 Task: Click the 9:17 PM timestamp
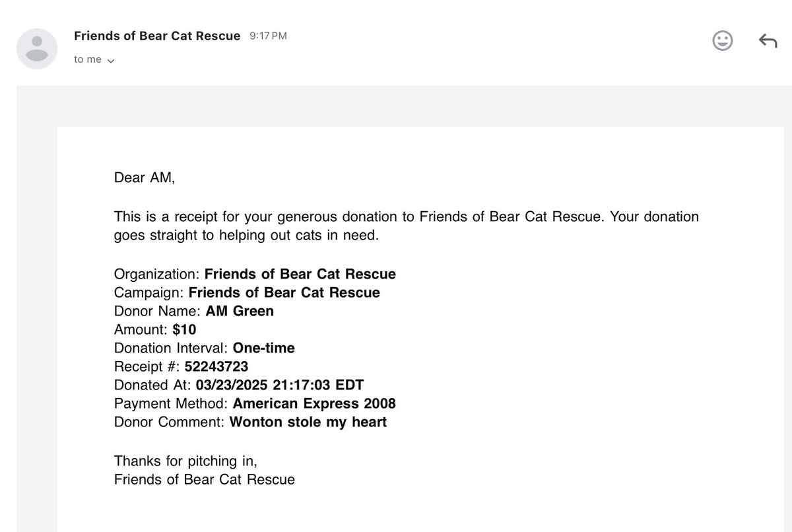coord(268,36)
